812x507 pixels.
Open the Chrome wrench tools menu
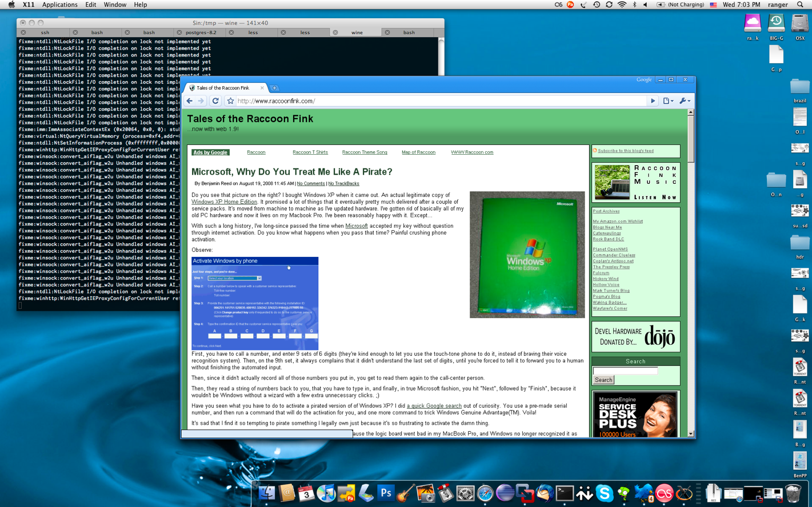tap(684, 101)
